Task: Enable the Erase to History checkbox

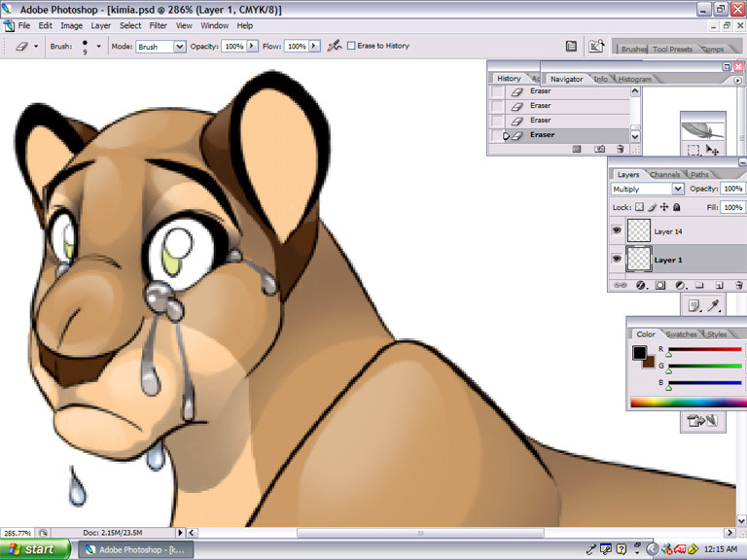Action: click(x=351, y=46)
